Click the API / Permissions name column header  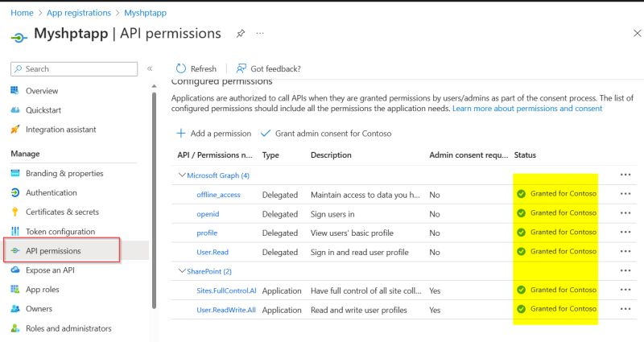pos(215,155)
